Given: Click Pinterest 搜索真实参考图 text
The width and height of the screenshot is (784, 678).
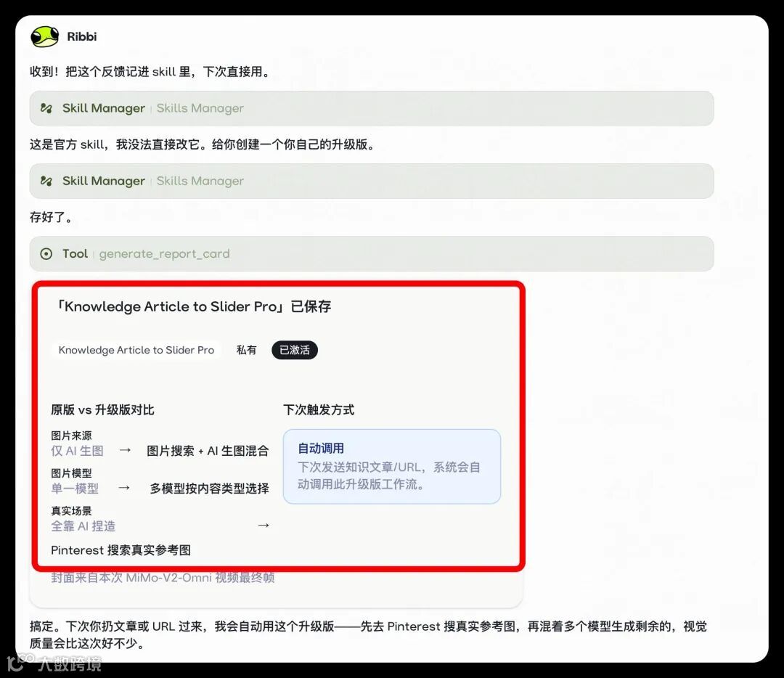Looking at the screenshot, I should (121, 550).
